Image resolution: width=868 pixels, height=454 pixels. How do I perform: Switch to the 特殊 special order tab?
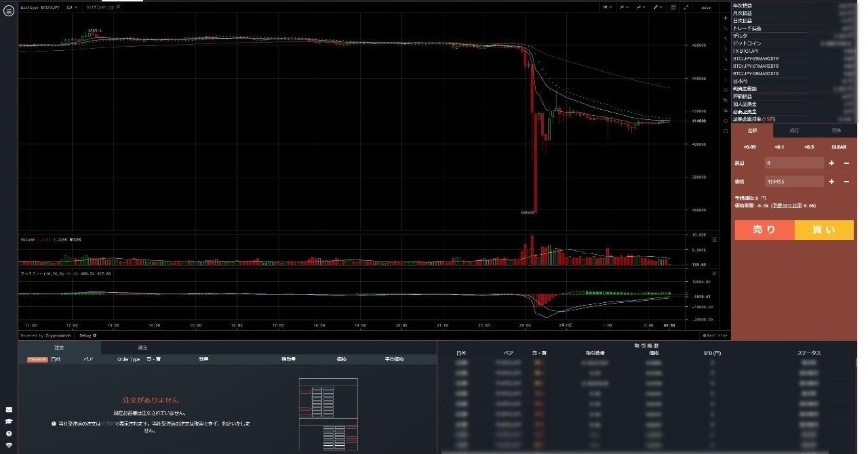(836, 130)
